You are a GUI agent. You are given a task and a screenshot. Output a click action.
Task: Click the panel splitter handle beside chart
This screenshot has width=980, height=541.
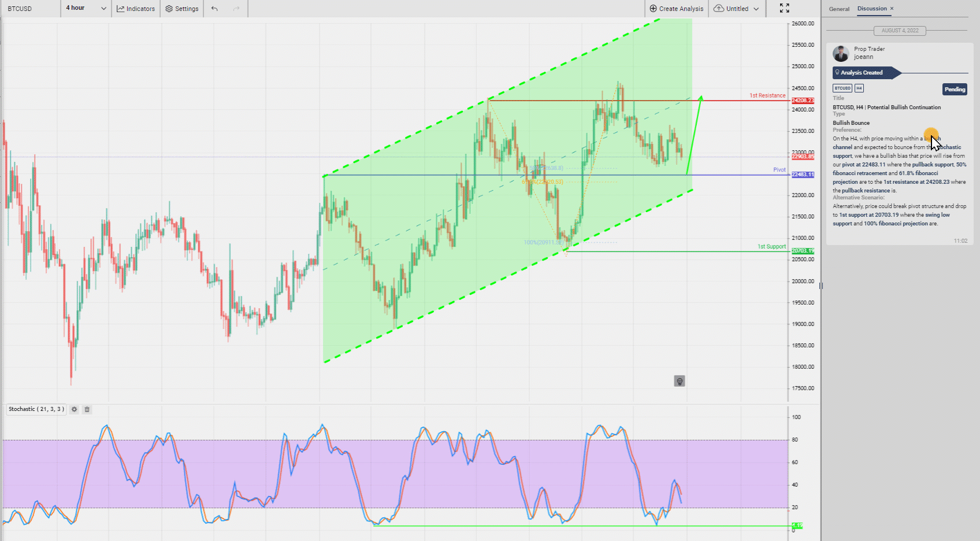(821, 286)
